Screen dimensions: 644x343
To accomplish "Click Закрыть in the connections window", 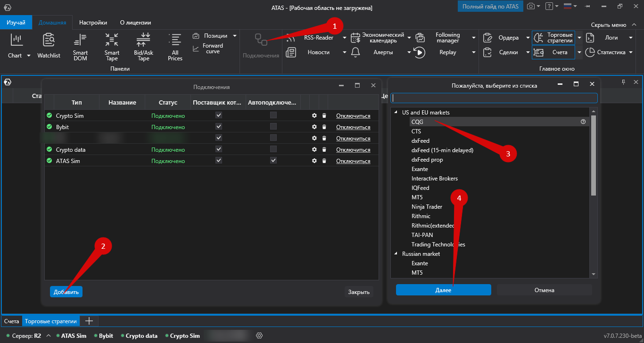I will [359, 292].
